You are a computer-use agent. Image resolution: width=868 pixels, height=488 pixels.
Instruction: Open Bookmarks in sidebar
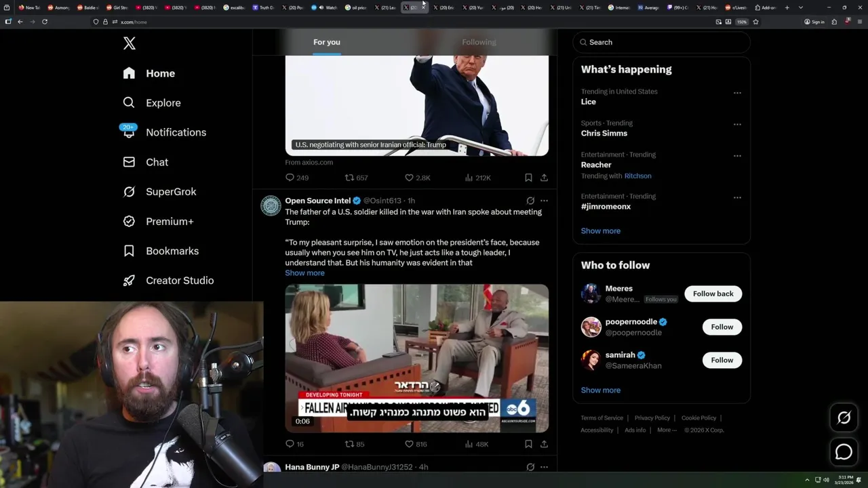pos(161,251)
